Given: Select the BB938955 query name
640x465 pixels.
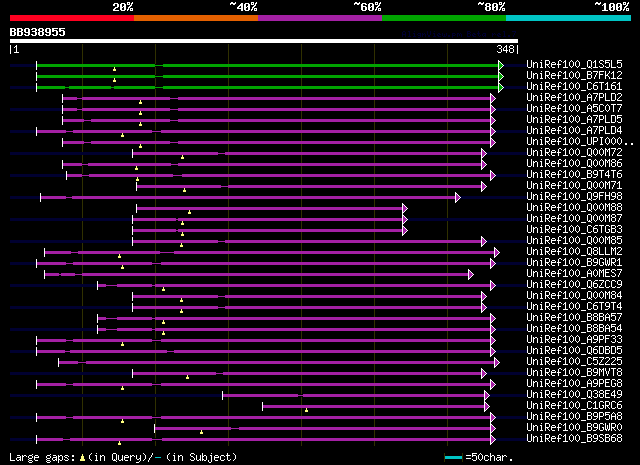Looking at the screenshot, I should pyautogui.click(x=38, y=32).
